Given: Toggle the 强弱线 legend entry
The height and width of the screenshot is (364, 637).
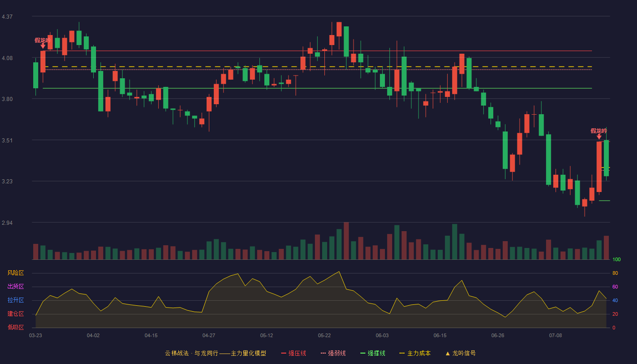Looking at the screenshot, I should click(333, 353).
